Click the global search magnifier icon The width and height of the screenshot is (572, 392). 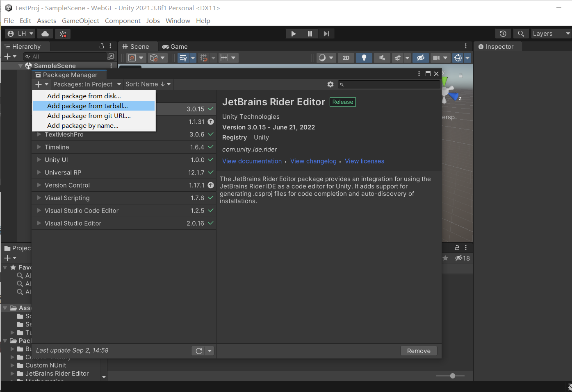pyautogui.click(x=521, y=34)
